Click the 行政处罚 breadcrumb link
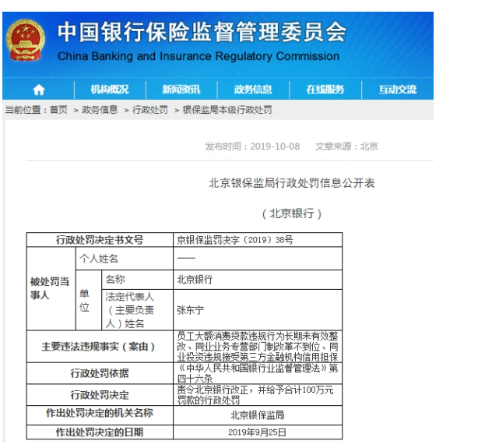The image size is (485, 448). (x=150, y=110)
